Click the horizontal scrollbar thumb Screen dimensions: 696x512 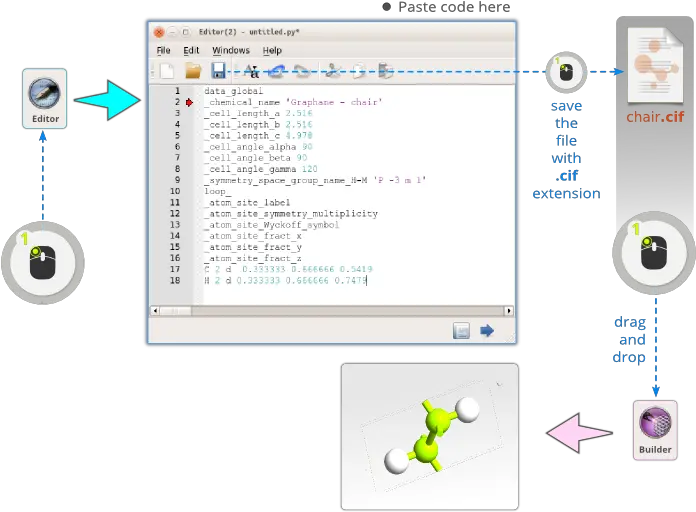point(175,311)
